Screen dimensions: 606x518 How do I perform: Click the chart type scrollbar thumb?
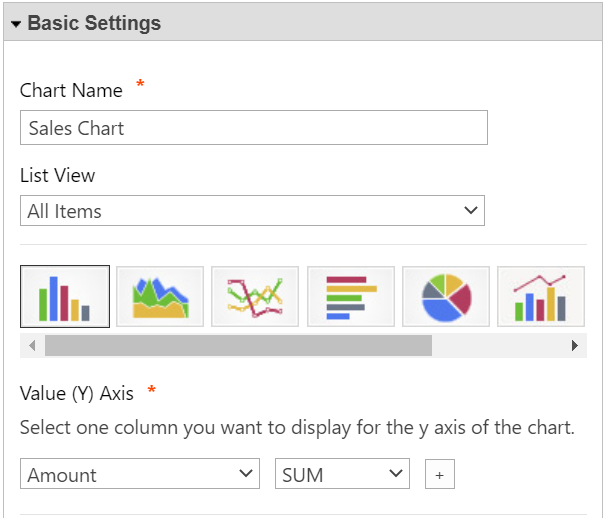pos(238,345)
